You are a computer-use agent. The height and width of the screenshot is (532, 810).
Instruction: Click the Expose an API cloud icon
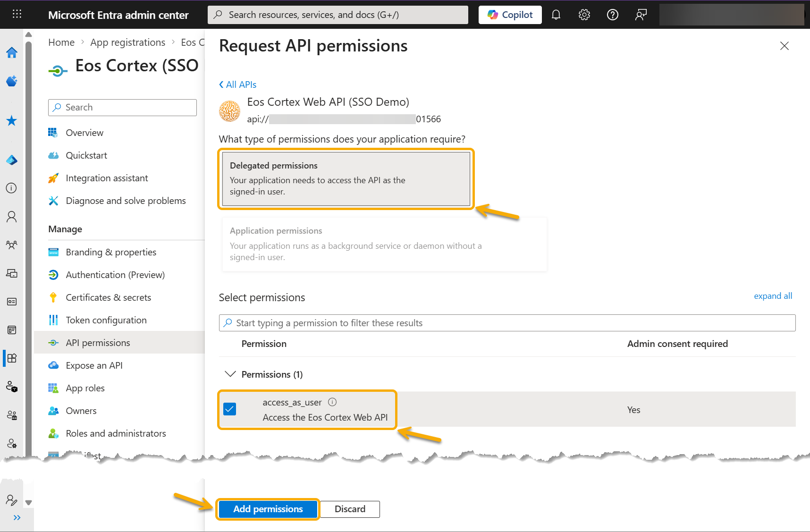53,365
